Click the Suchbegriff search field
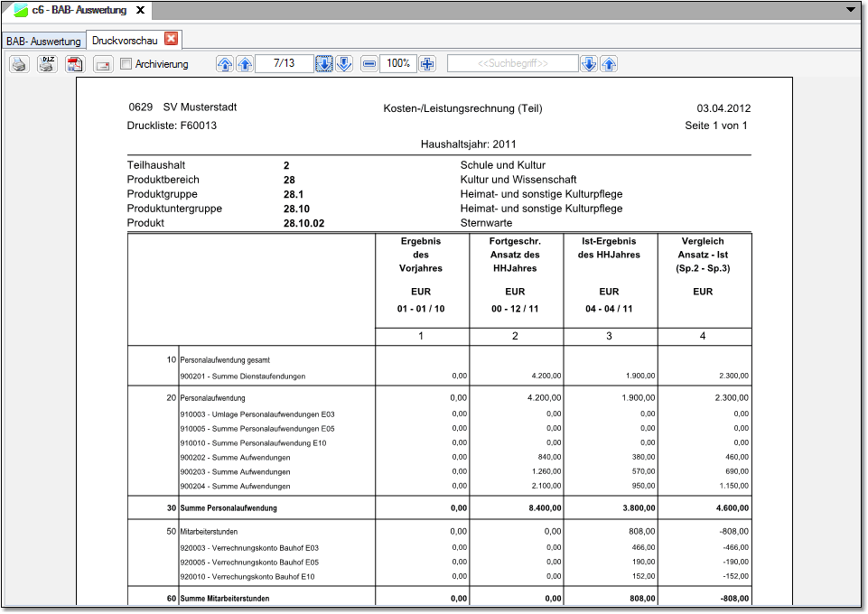This screenshot has width=868, height=614. [512, 64]
